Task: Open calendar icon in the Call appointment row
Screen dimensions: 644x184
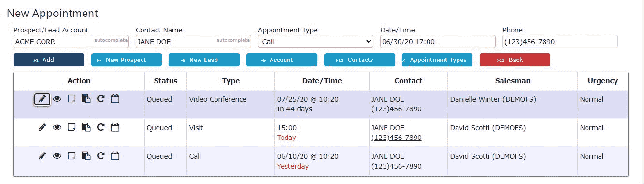Action: pyautogui.click(x=115, y=156)
